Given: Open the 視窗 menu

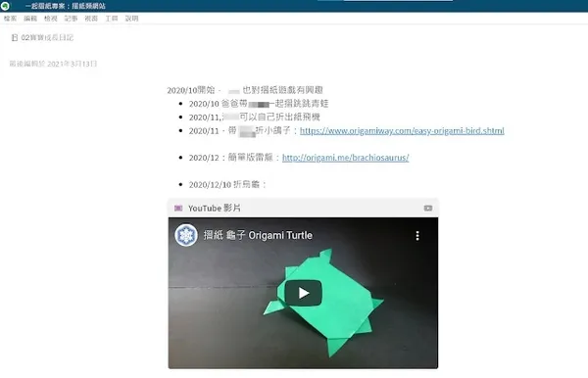Looking at the screenshot, I should [x=91, y=19].
